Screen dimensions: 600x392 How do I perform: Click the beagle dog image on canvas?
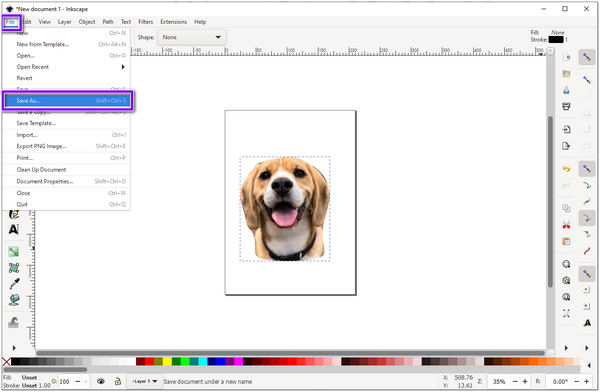[285, 209]
